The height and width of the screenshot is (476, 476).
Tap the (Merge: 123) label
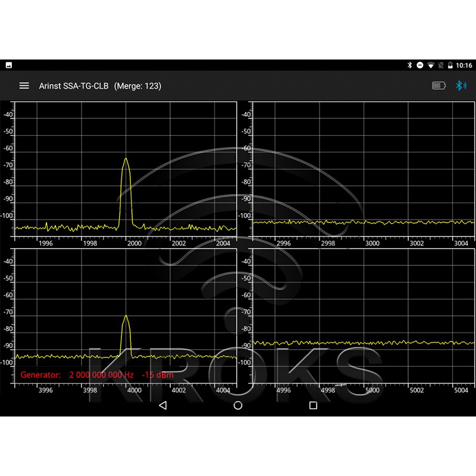(x=137, y=86)
